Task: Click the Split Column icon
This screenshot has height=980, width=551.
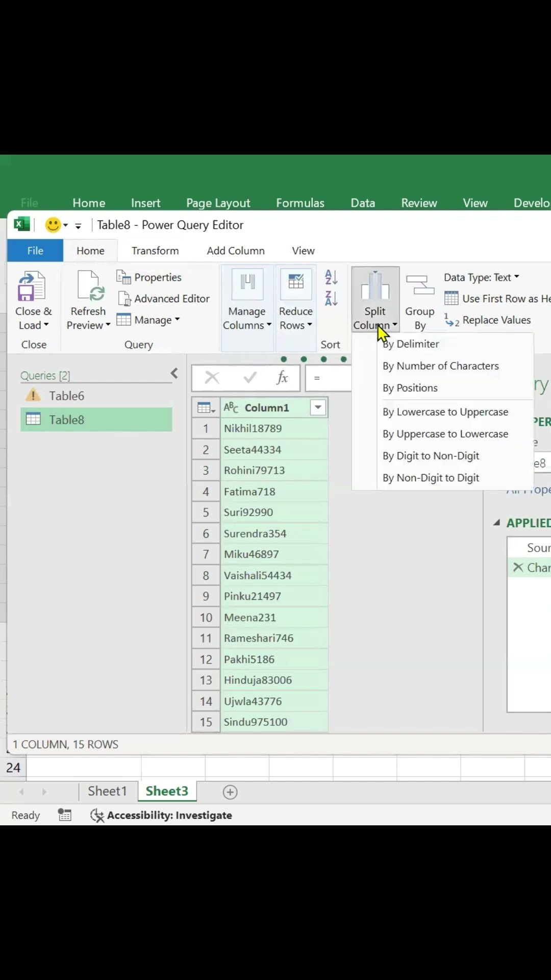Action: (375, 285)
